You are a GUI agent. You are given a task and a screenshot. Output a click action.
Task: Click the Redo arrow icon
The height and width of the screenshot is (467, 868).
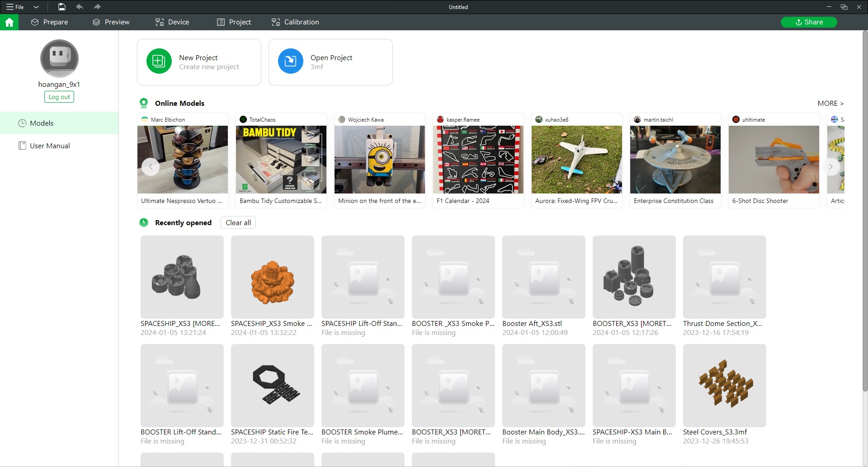pyautogui.click(x=97, y=7)
